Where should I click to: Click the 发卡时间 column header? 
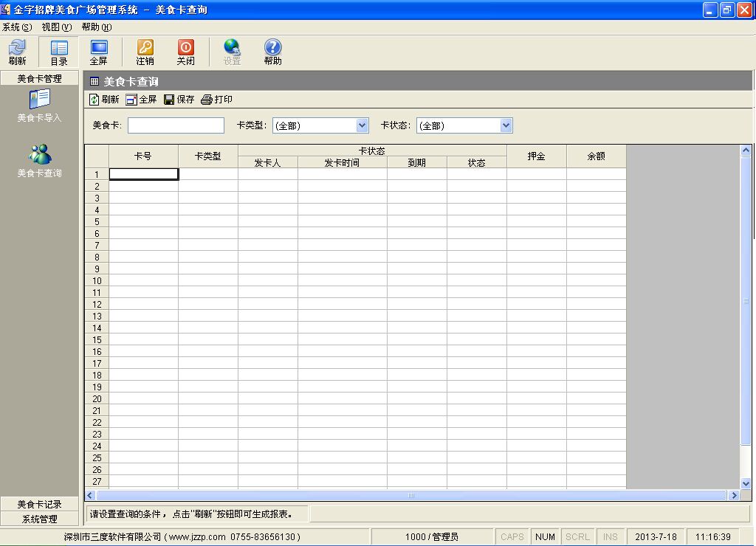point(343,162)
